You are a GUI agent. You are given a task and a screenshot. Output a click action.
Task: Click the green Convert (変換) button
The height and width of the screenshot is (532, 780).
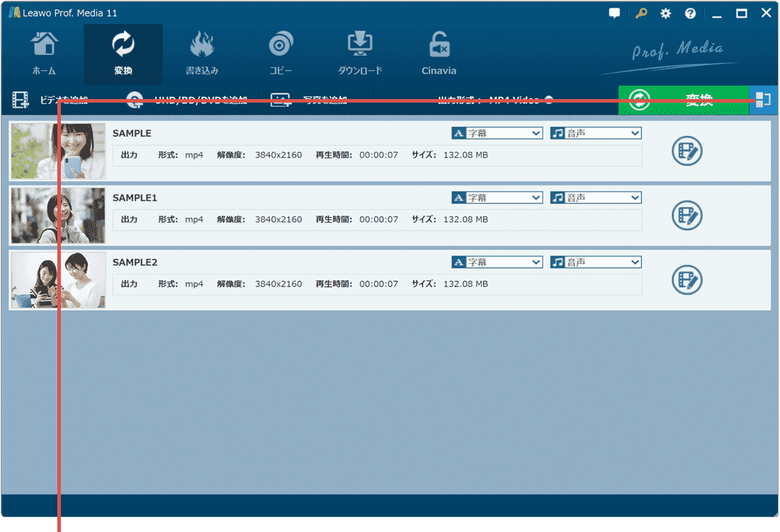click(683, 100)
